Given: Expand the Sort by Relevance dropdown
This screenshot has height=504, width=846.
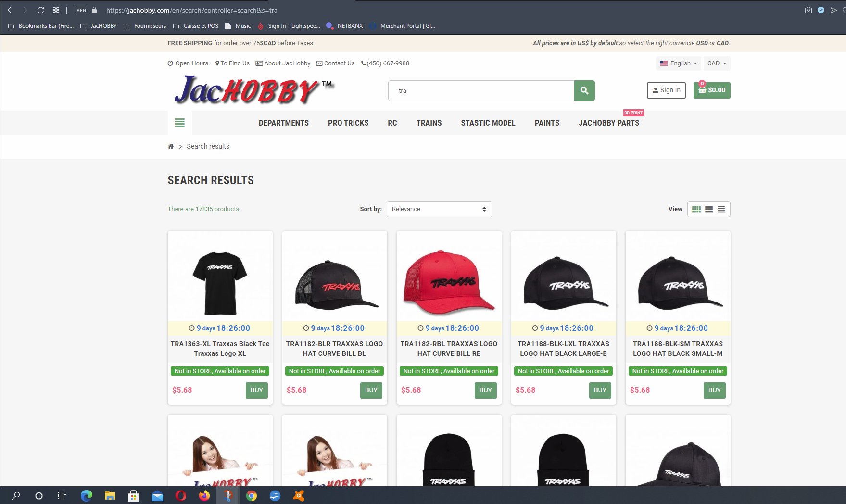Looking at the screenshot, I should pyautogui.click(x=440, y=209).
